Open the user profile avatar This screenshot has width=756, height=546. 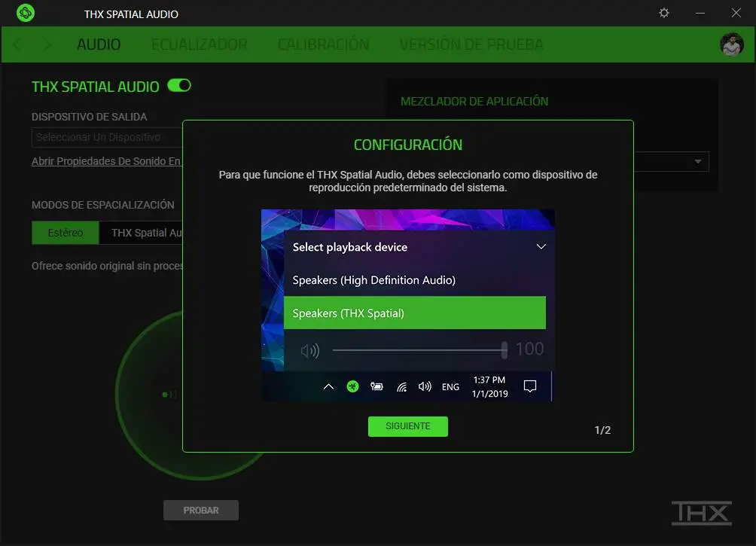(x=731, y=44)
